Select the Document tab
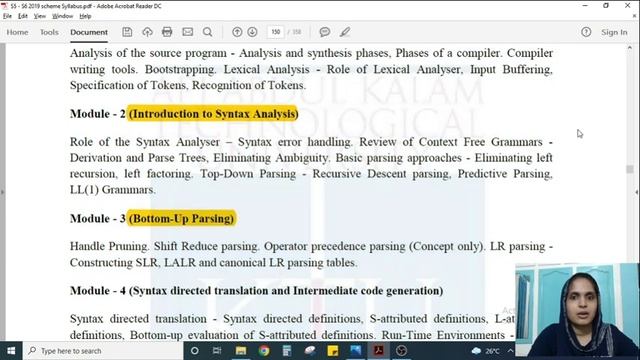The width and height of the screenshot is (640, 360). pyautogui.click(x=89, y=32)
